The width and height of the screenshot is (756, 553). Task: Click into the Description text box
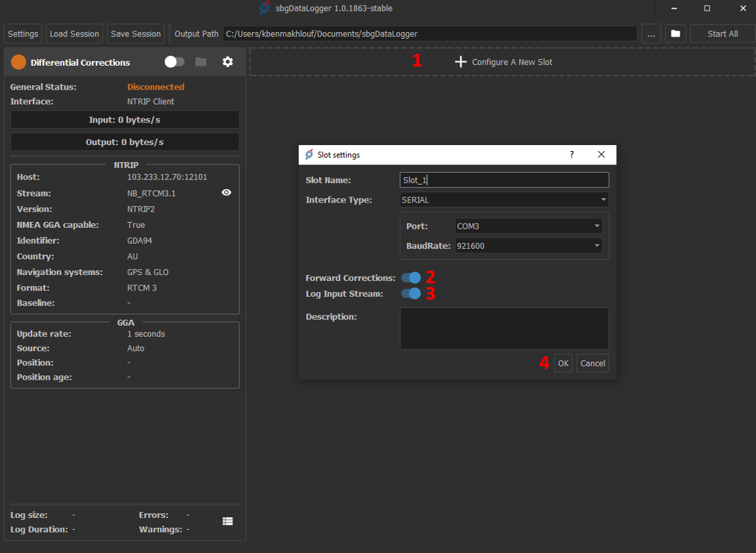click(x=504, y=328)
